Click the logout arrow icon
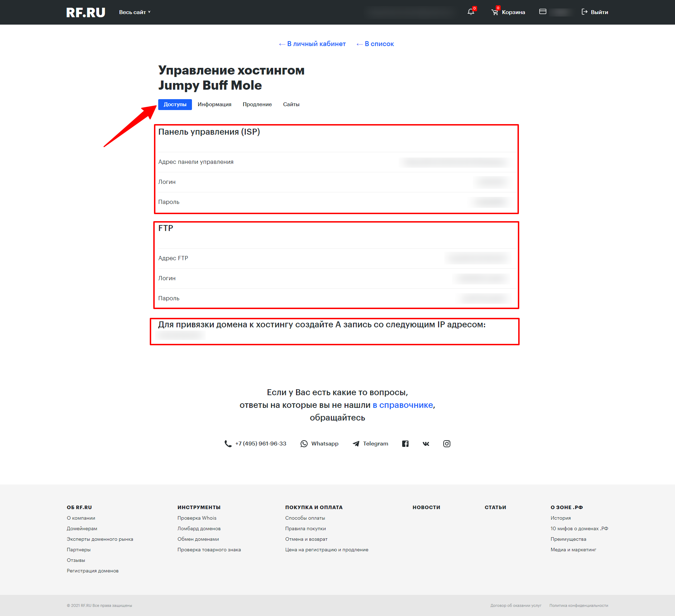 [x=584, y=12]
